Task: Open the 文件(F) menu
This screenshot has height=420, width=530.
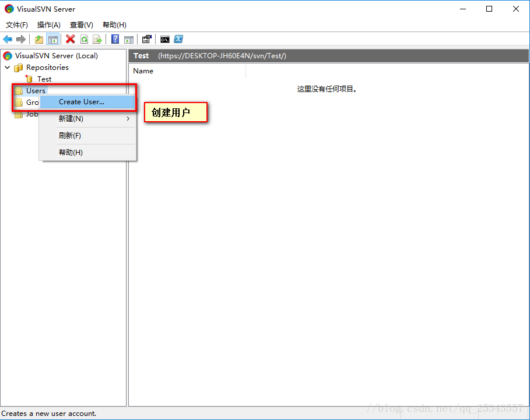Action: coord(17,25)
